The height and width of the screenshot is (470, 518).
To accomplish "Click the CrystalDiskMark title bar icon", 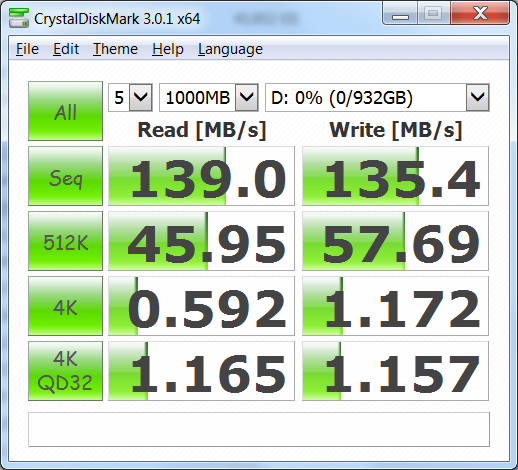I will (x=19, y=18).
